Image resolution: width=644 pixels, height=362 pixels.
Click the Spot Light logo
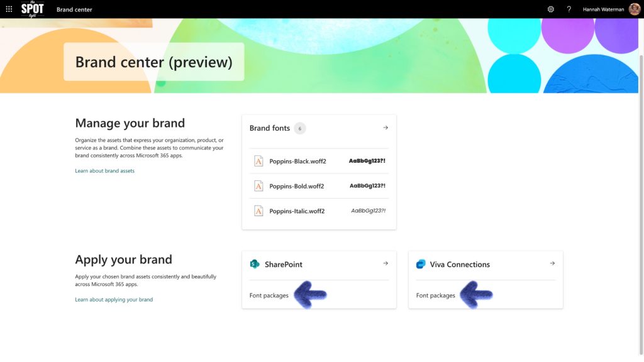coord(33,9)
